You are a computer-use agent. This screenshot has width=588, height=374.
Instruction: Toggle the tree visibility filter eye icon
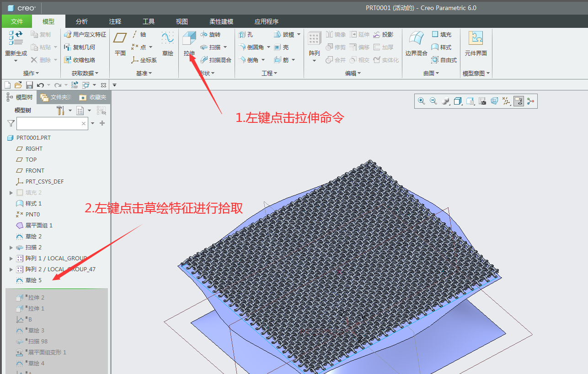pyautogui.click(x=102, y=111)
